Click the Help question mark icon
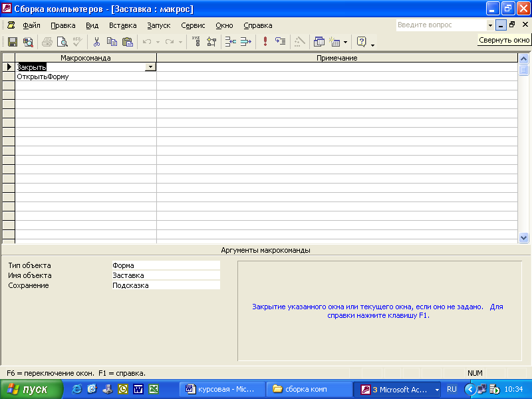 click(361, 42)
